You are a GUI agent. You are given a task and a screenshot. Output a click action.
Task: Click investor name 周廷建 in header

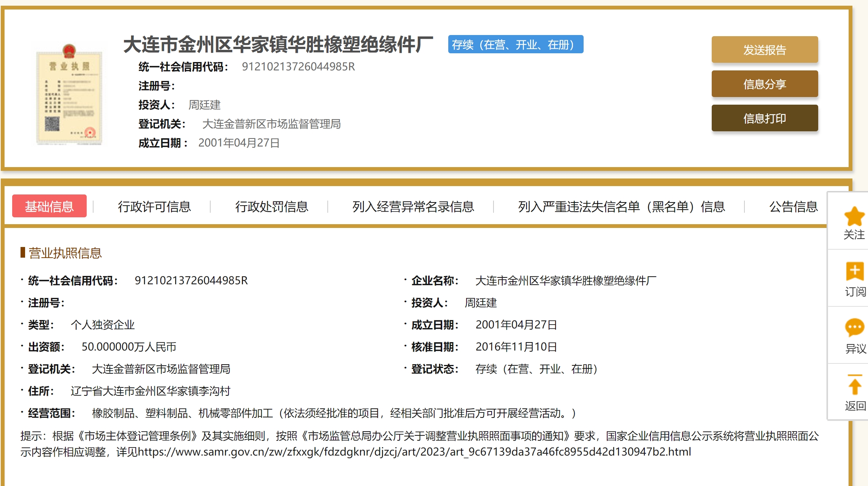coord(205,105)
